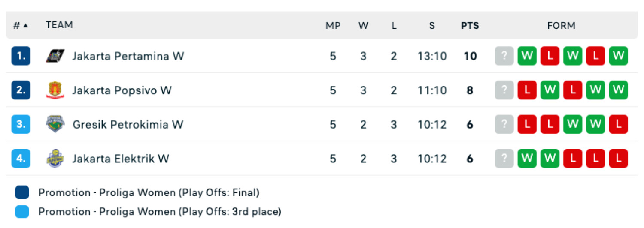
Task: Open the Gresik Petrokimia W team link
Action: 128,124
